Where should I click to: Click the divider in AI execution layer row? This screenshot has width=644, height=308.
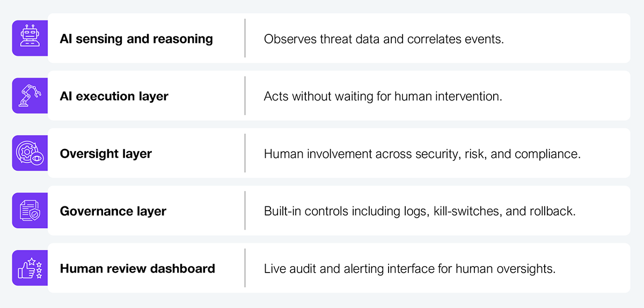tap(245, 96)
